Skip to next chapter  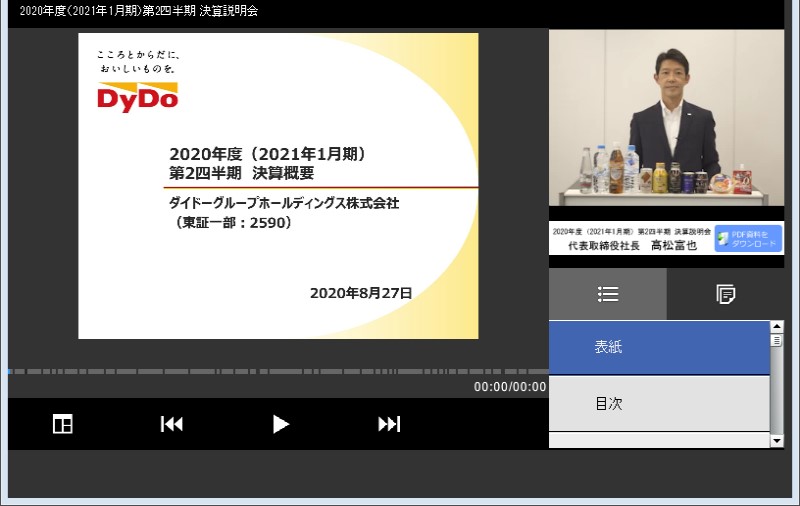click(x=389, y=424)
